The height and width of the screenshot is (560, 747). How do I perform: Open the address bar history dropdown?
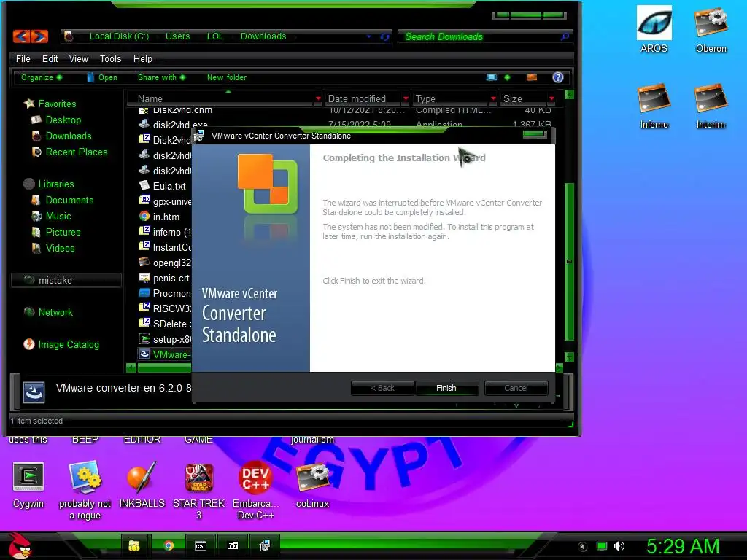[x=368, y=36]
